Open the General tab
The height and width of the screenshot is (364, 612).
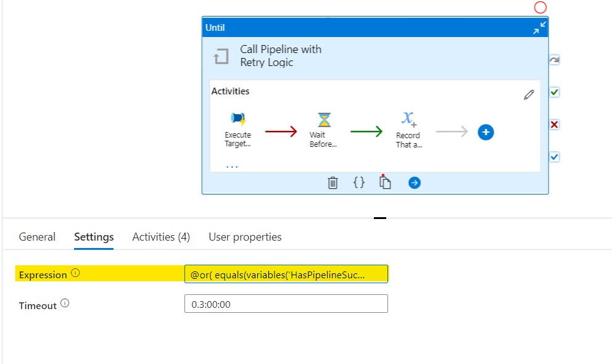tap(37, 237)
